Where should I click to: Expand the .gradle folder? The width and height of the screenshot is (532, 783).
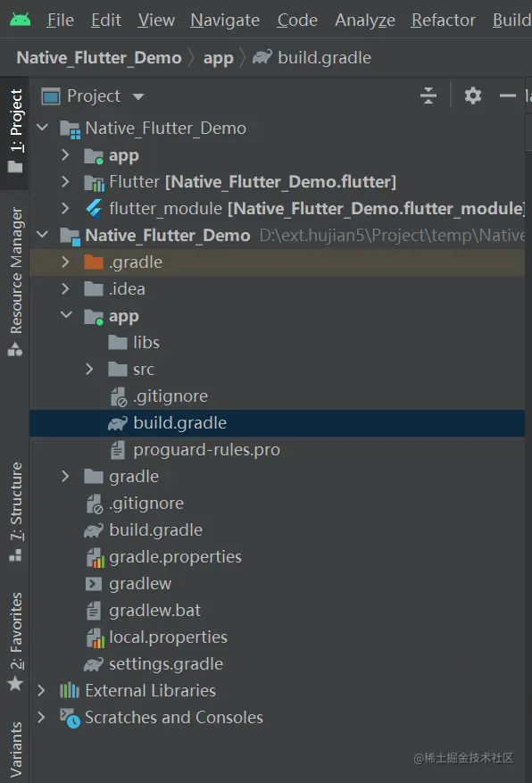click(65, 262)
